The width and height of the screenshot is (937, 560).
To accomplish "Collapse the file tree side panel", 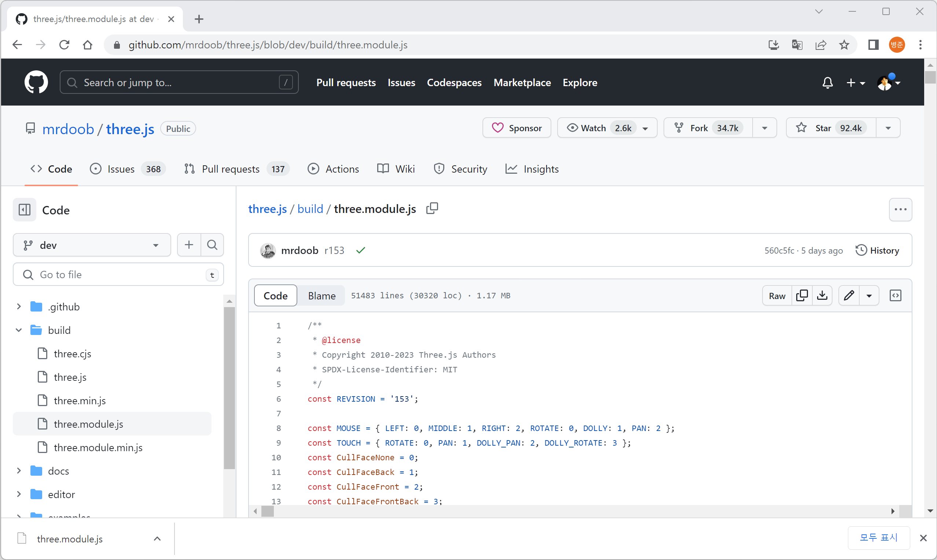I will click(25, 210).
